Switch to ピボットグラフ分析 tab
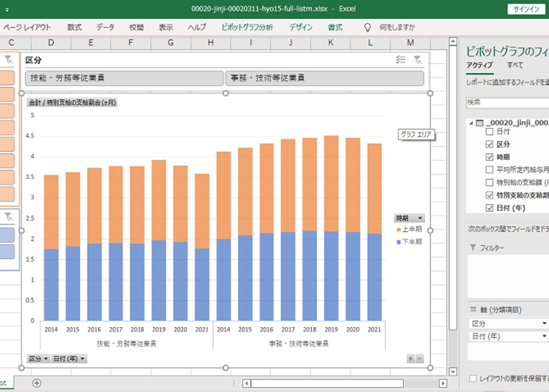Screen dimensions: 549x392 247,27
